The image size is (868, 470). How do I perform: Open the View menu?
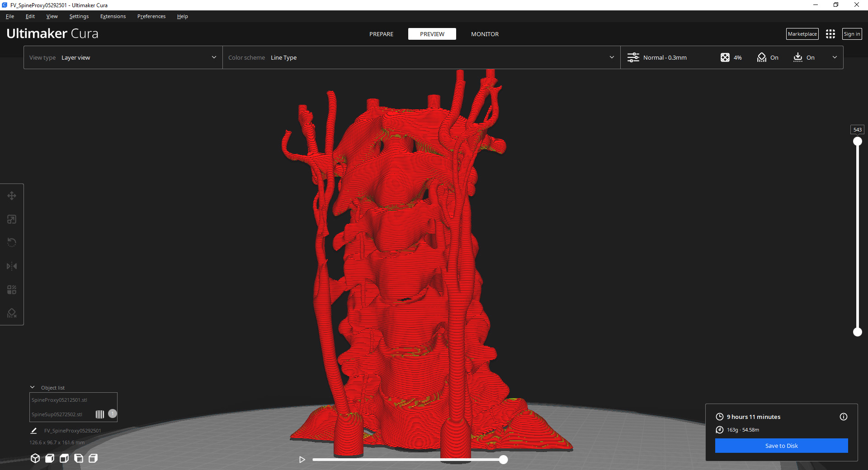coord(52,16)
